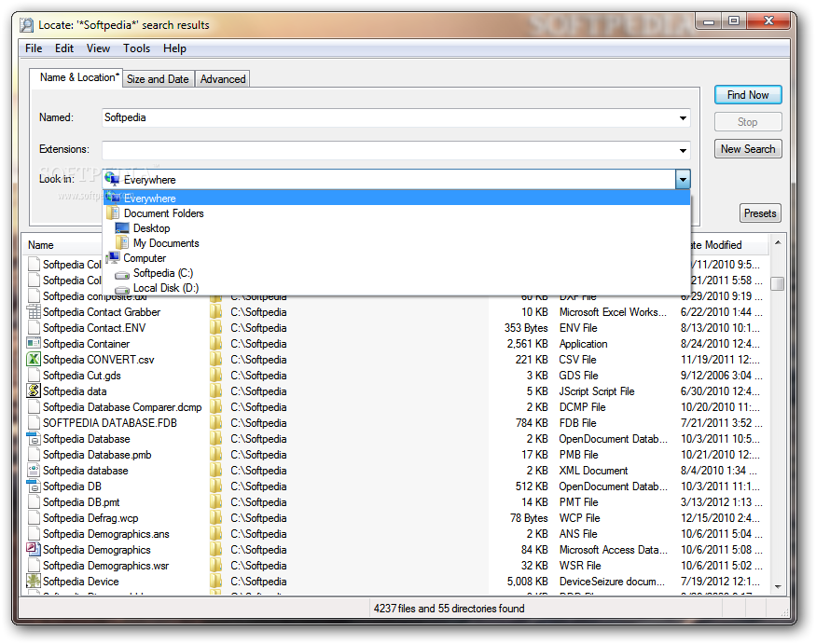The width and height of the screenshot is (816, 644).
Task: Choose Local Disk (D:) in list
Action: 396,288
